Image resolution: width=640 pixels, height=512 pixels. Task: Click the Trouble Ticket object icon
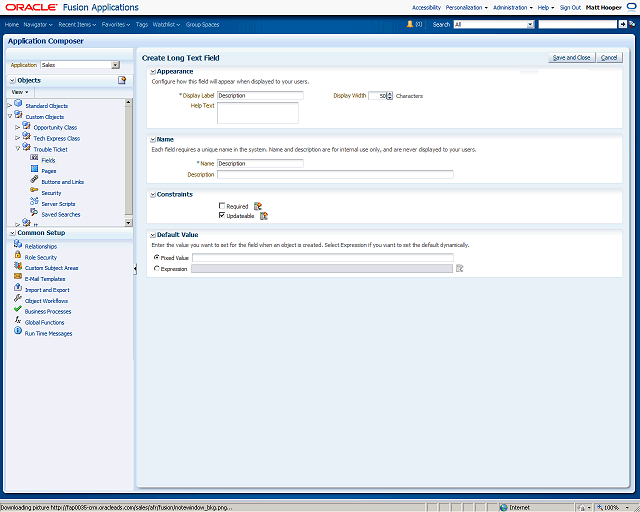point(27,147)
